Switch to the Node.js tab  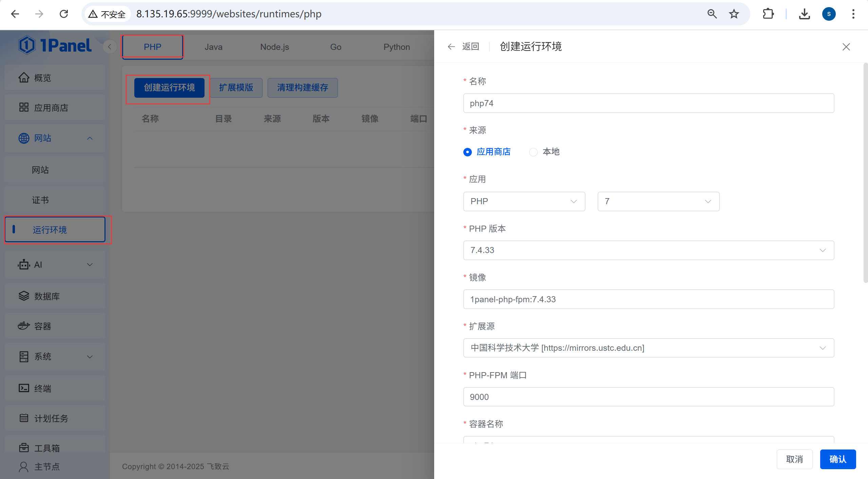tap(274, 47)
